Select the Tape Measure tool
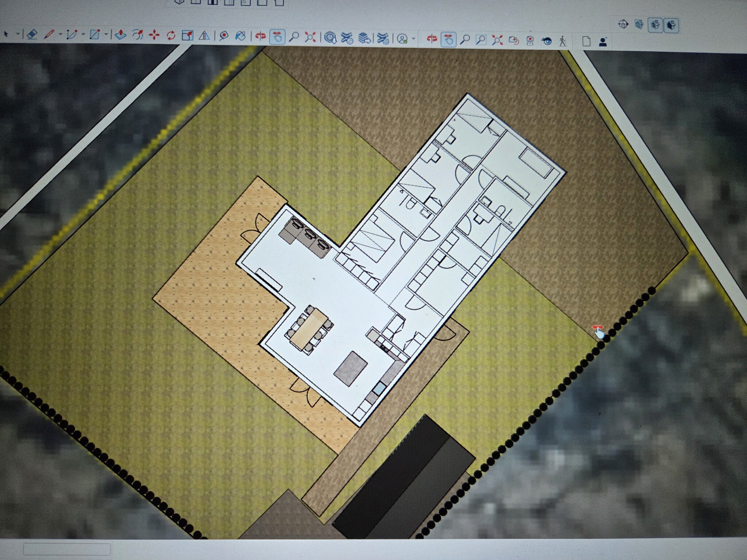The image size is (747, 560). tap(224, 36)
